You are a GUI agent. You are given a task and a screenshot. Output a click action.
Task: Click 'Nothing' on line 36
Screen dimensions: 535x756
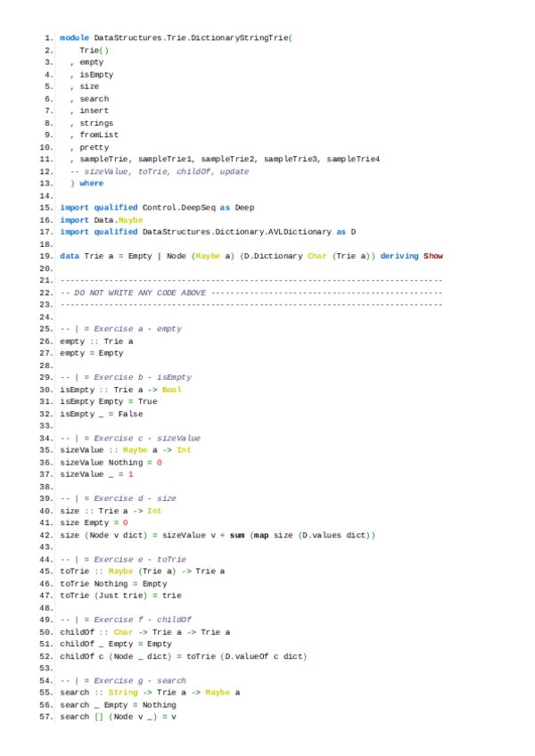(x=126, y=463)
